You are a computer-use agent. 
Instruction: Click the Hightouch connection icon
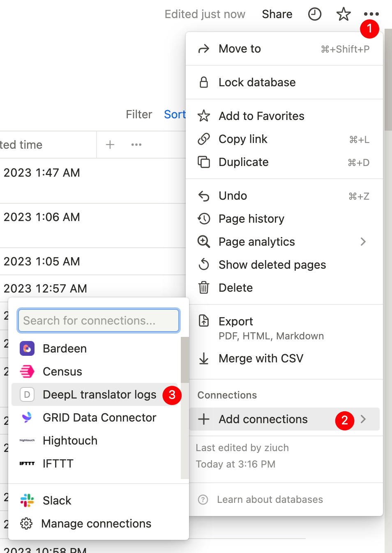point(27,440)
